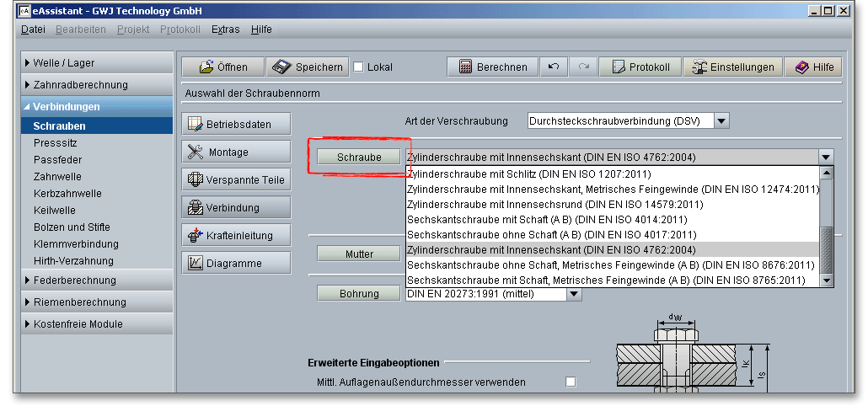
Task: Enable Mittl. Auflagenaußendurchmesser verwenden checkbox
Action: (x=571, y=382)
